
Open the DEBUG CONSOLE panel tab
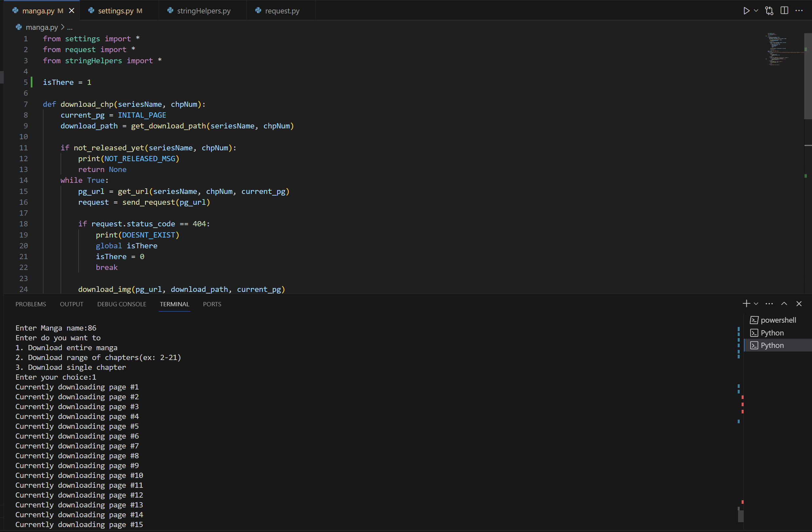click(122, 304)
